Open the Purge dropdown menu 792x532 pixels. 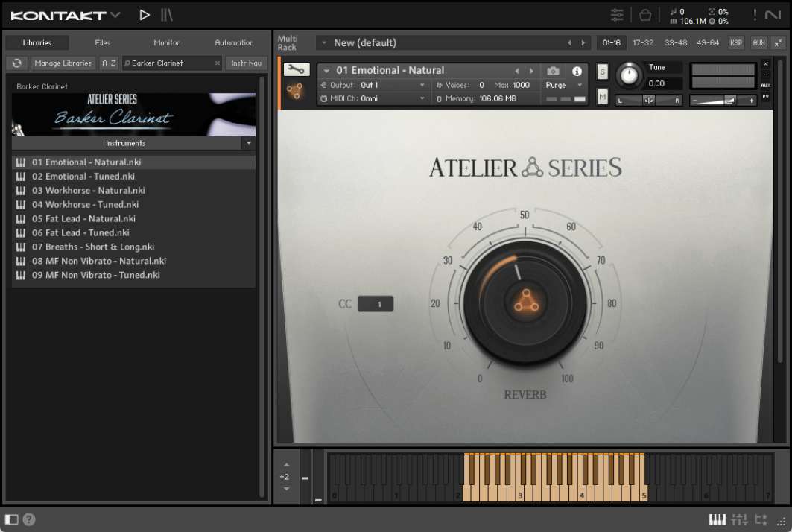click(564, 85)
